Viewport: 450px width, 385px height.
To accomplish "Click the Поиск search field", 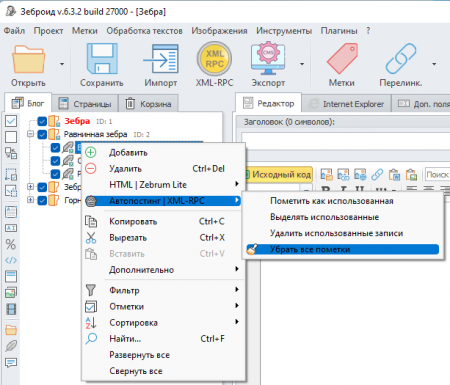I will coord(437,174).
